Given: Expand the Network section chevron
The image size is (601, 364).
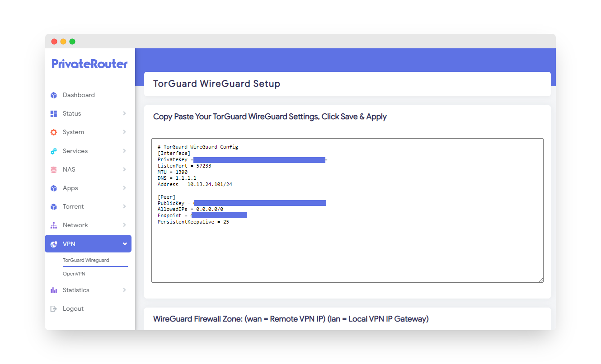Looking at the screenshot, I should click(x=125, y=225).
